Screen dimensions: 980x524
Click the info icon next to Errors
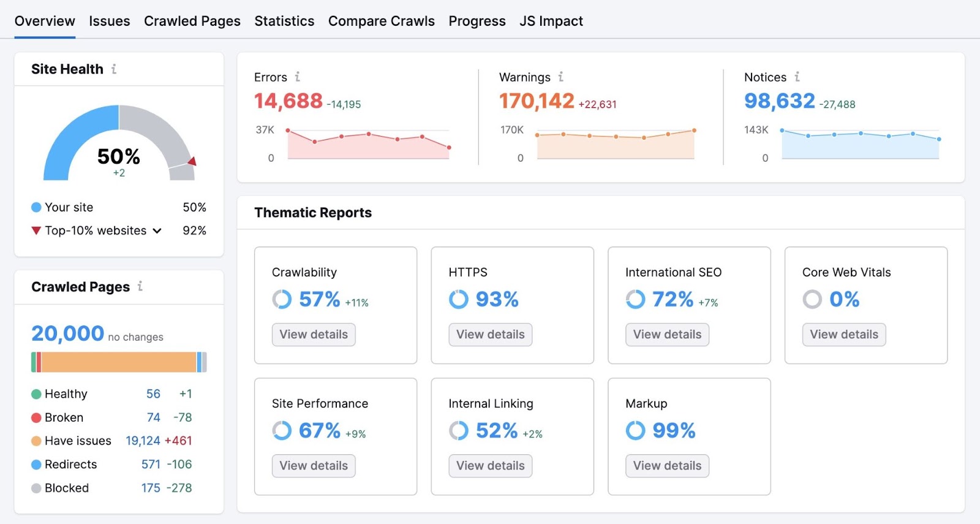tap(297, 77)
